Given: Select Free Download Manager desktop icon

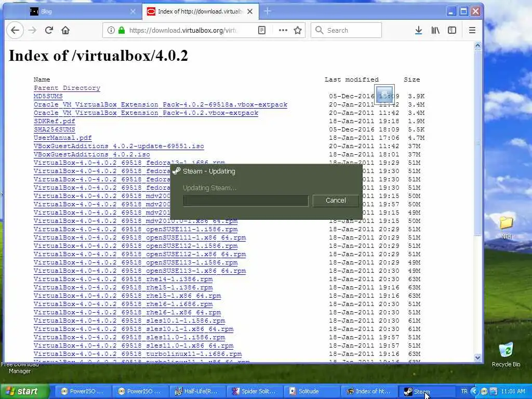Looking at the screenshot, I should coord(20,367).
